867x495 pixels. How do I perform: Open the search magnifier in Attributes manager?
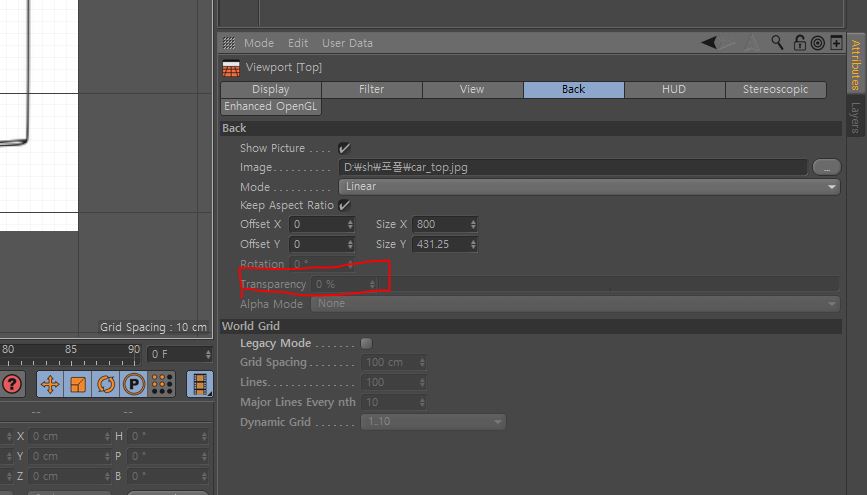[x=778, y=43]
